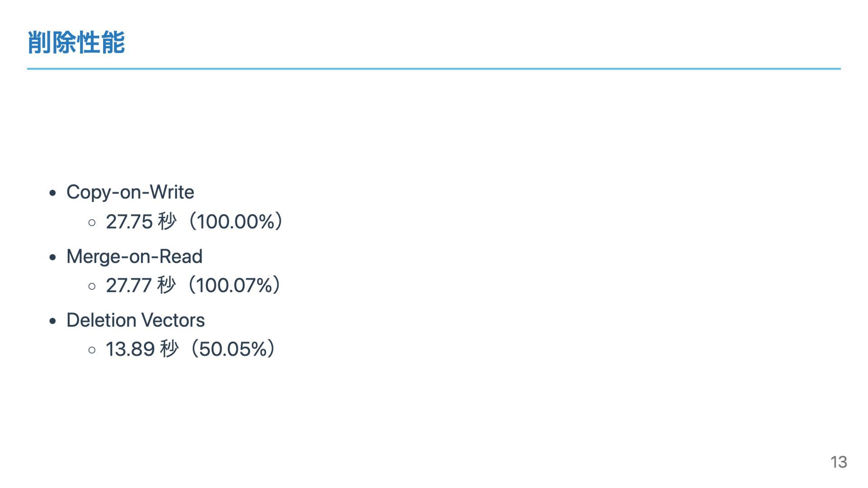The height and width of the screenshot is (488, 868).
Task: Click the slide page number 13
Action: click(x=839, y=462)
